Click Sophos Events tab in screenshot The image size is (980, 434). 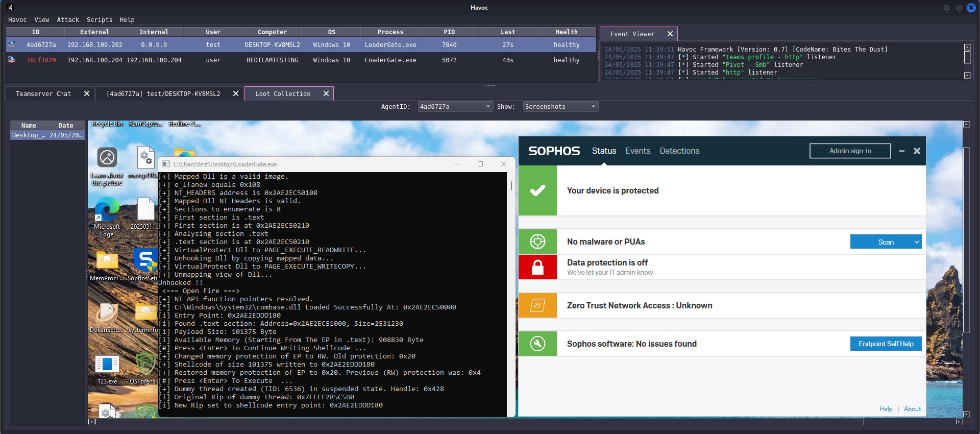pyautogui.click(x=638, y=151)
